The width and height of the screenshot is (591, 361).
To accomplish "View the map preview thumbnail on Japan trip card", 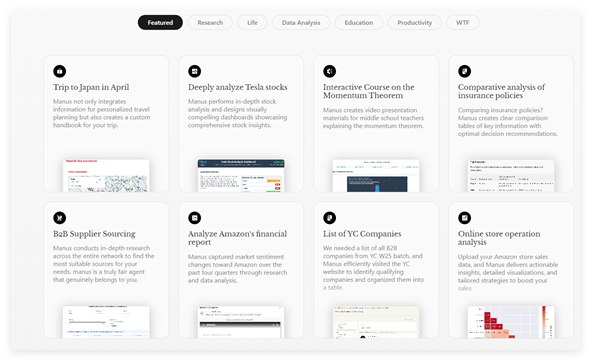I will [106, 176].
